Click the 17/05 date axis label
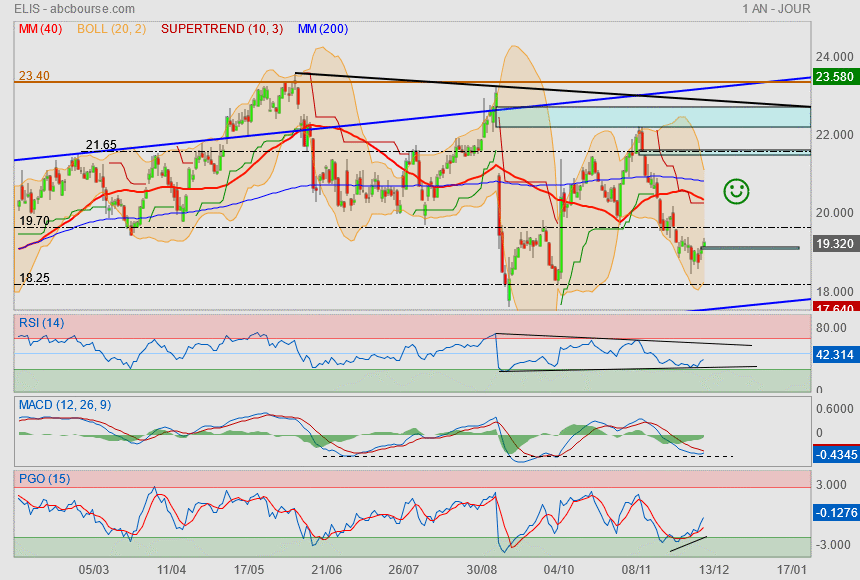The width and height of the screenshot is (860, 580). click(x=249, y=570)
